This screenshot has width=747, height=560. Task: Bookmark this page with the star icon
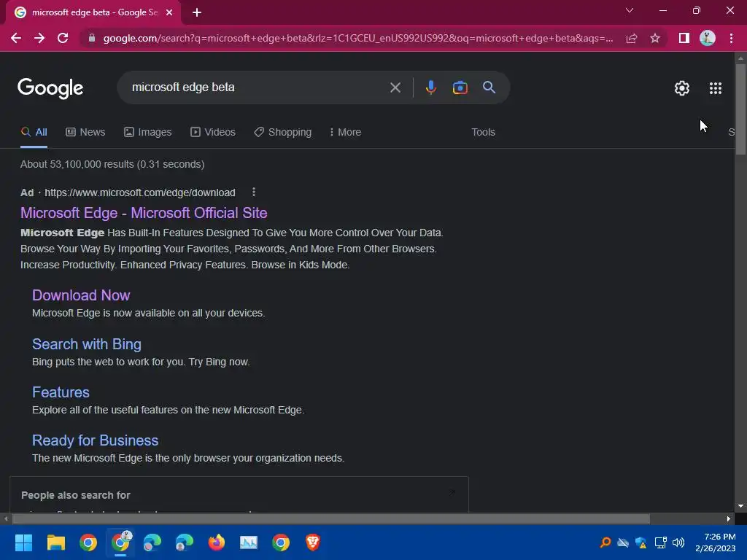click(655, 38)
